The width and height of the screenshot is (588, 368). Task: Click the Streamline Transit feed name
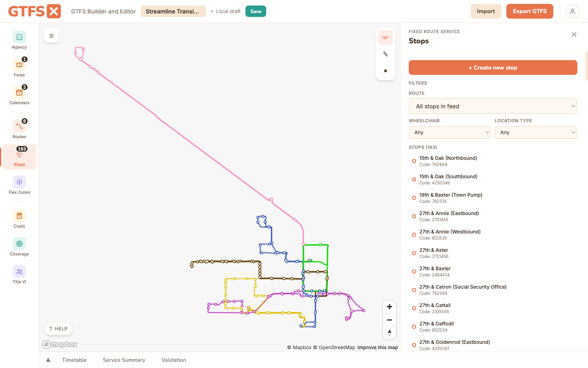coord(173,11)
